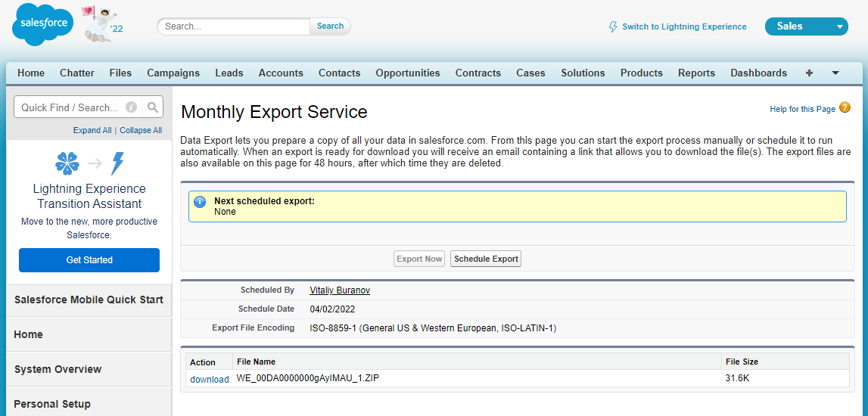Open the Reports tab

coord(696,73)
